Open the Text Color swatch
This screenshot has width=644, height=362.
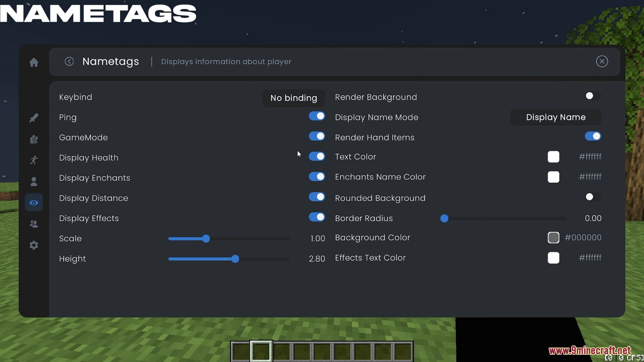[553, 157]
